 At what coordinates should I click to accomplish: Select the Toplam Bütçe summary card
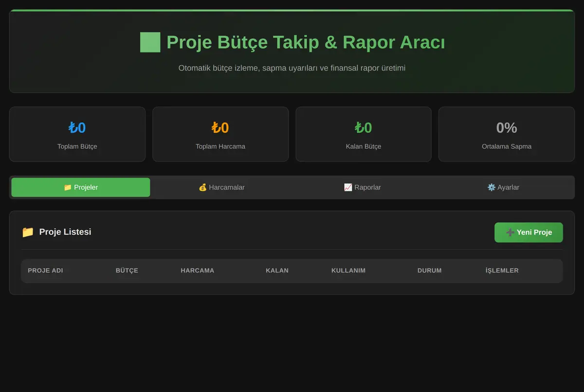[x=77, y=134]
